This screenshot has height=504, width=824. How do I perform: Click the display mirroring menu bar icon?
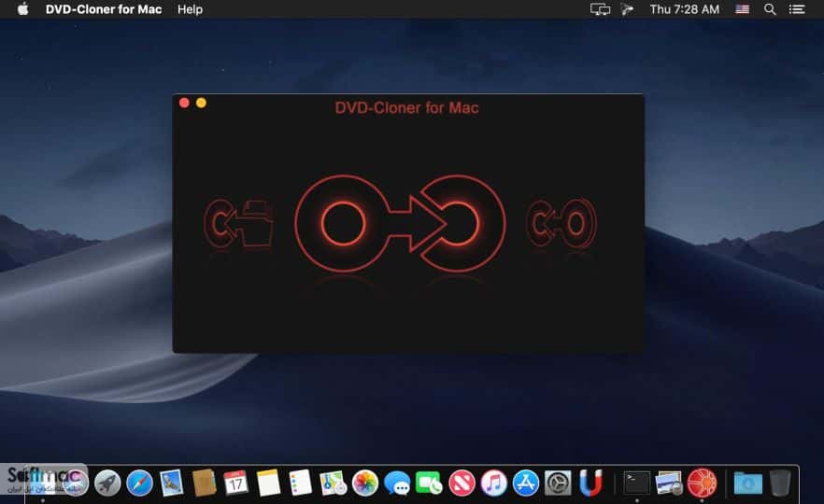click(600, 9)
